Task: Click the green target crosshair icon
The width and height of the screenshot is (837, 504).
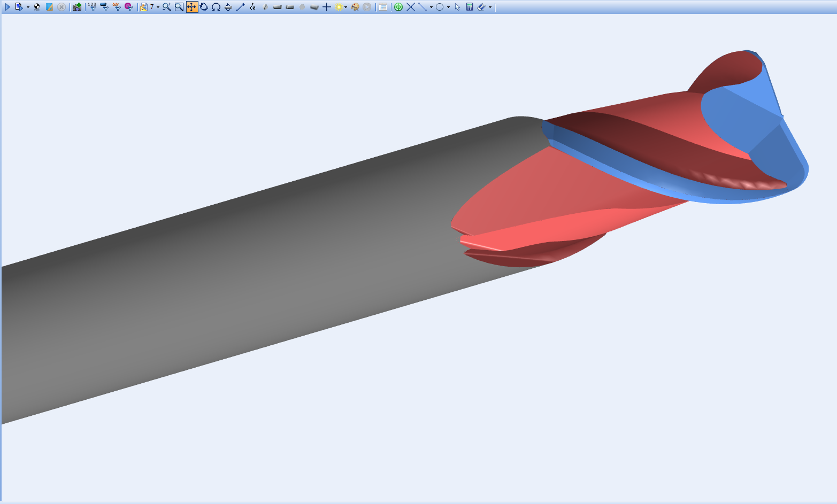Action: pyautogui.click(x=398, y=7)
